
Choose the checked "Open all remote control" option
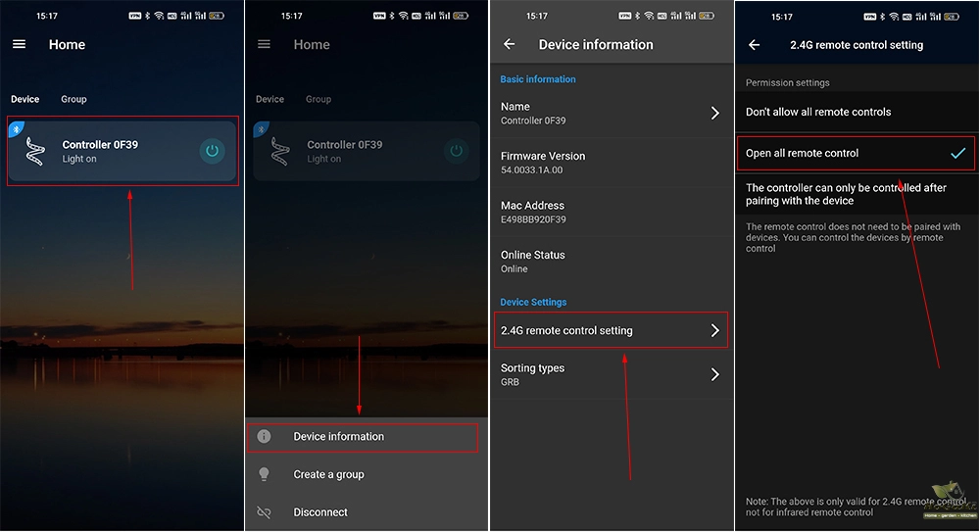point(802,154)
